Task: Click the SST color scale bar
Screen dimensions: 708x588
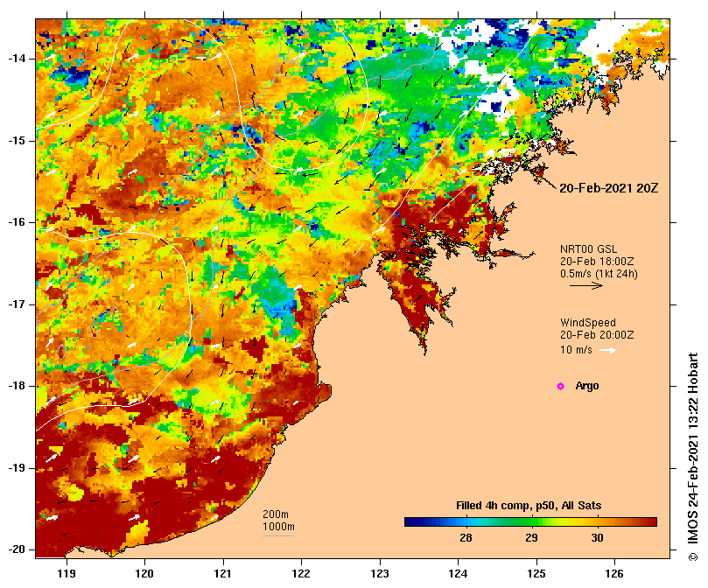Action: [530, 522]
